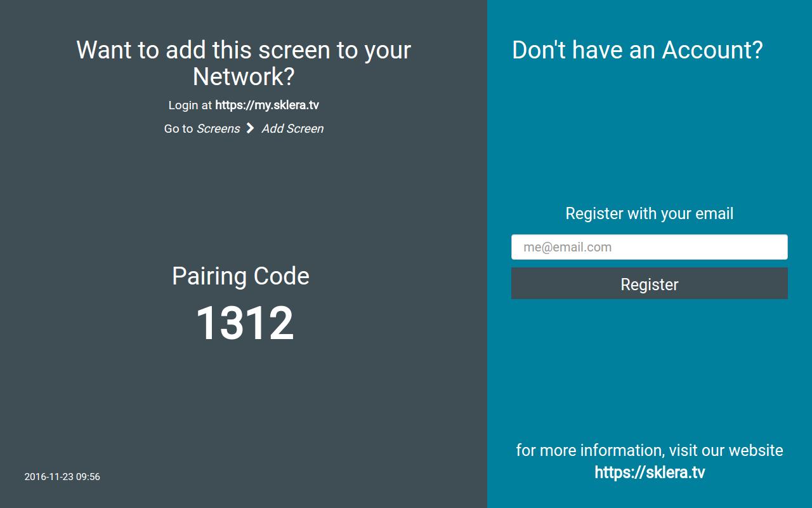Open the https://sklera.tv website link
The image size is (812, 508).
tap(650, 472)
